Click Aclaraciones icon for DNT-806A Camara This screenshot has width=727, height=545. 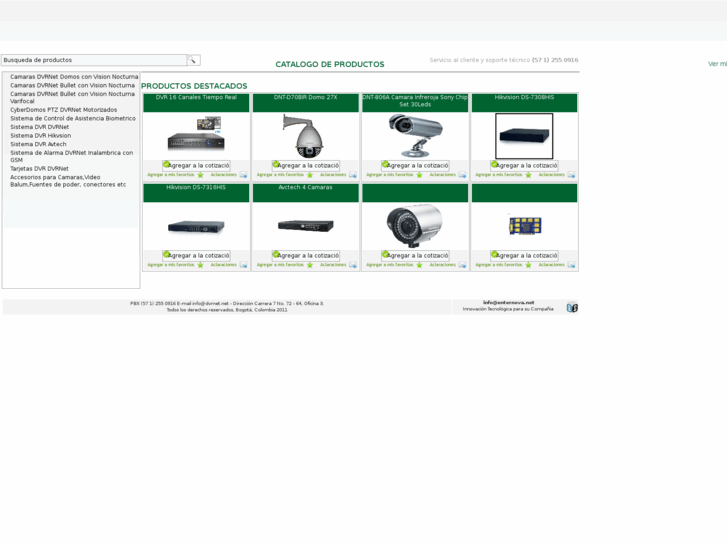click(462, 175)
